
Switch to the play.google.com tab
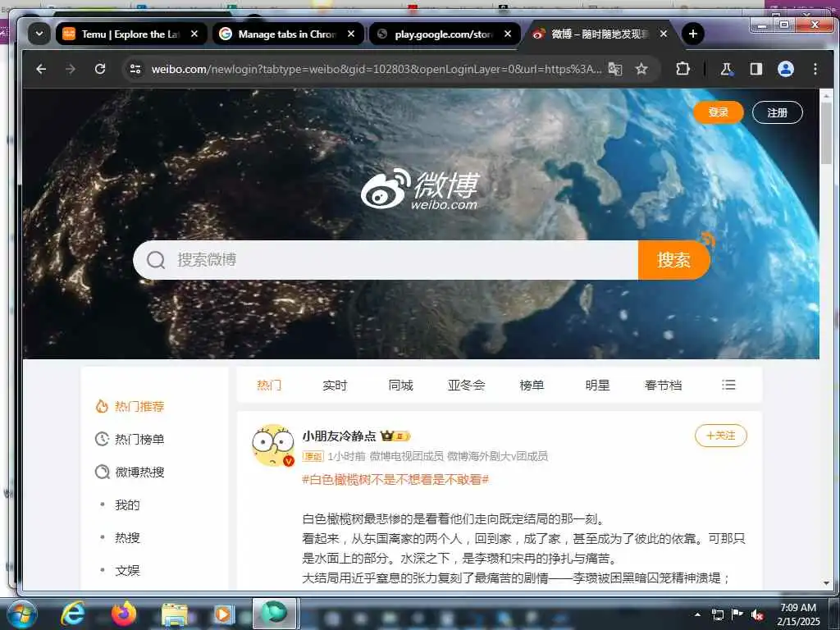pyautogui.click(x=444, y=34)
